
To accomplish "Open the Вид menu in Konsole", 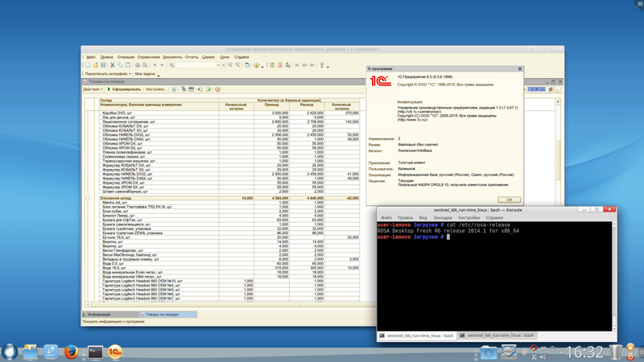I will pos(423,217).
